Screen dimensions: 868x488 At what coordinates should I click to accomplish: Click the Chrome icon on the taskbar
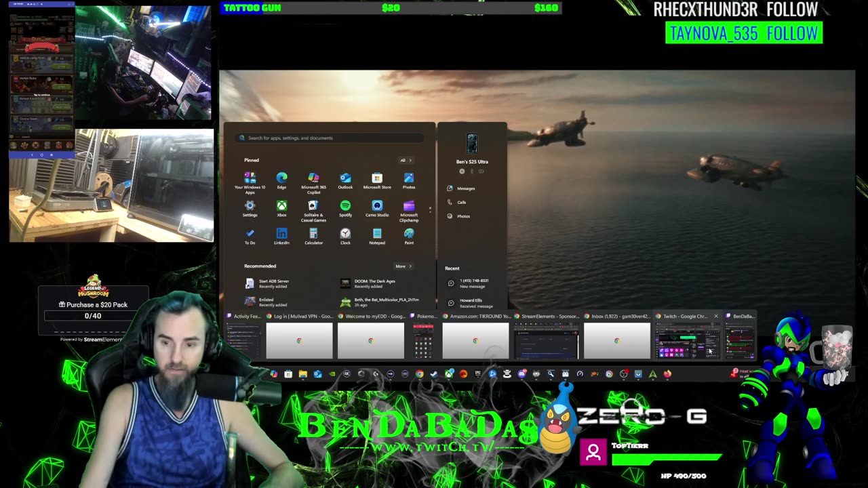pos(419,373)
